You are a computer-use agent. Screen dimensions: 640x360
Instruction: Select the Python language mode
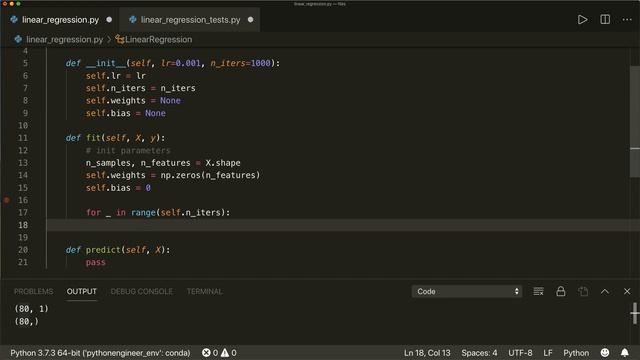tap(576, 353)
